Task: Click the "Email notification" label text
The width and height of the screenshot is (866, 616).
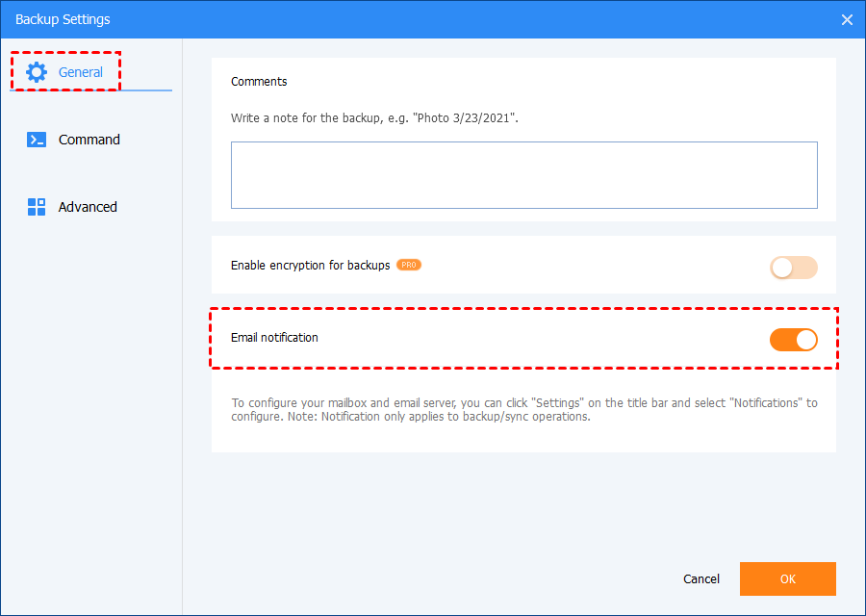Action: (x=274, y=338)
